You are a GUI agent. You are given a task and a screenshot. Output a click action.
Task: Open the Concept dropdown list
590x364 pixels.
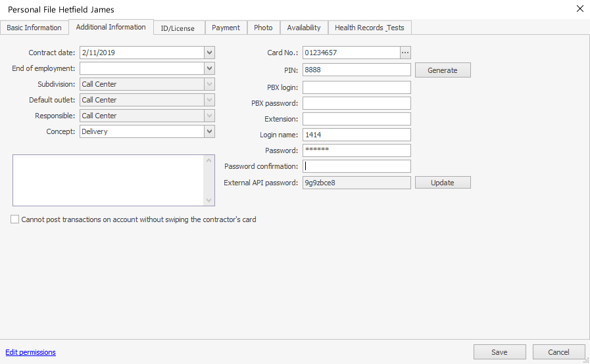(x=209, y=131)
